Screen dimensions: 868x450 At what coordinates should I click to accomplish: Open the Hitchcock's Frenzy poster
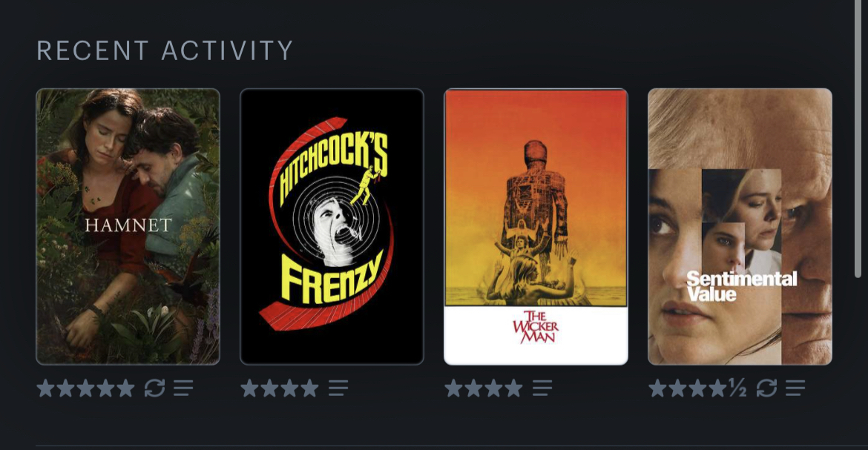pos(332,226)
